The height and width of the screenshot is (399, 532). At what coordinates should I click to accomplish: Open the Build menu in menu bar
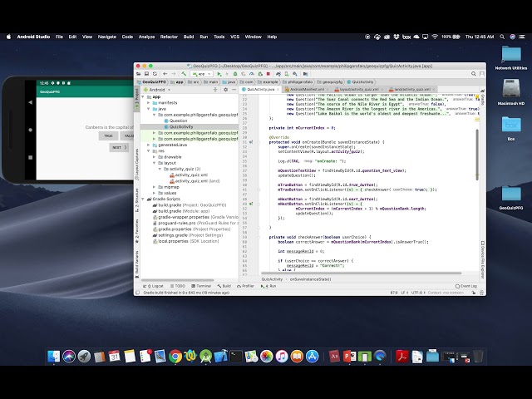(189, 37)
